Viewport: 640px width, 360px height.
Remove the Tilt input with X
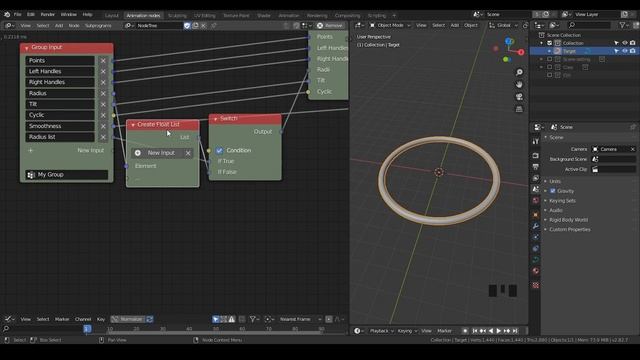pyautogui.click(x=103, y=104)
